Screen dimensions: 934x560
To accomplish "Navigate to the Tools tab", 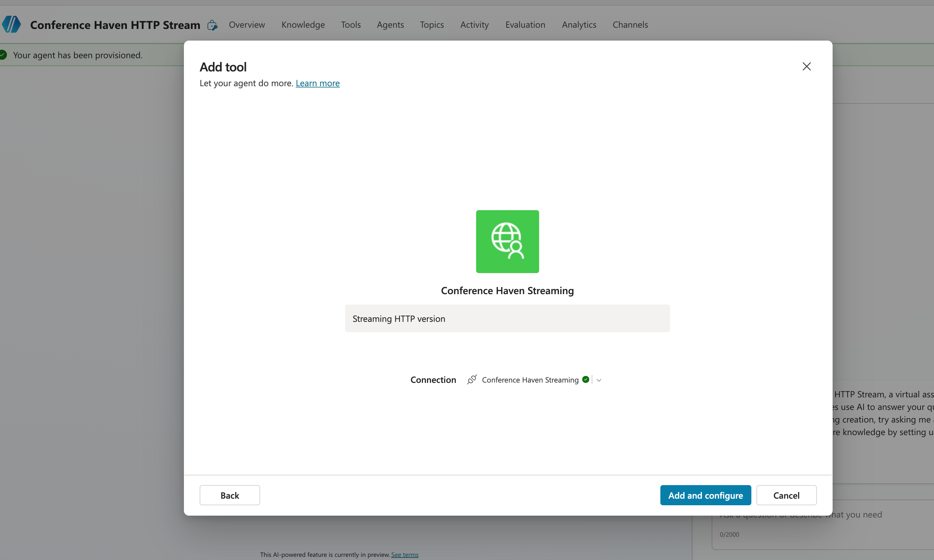I will 350,24.
